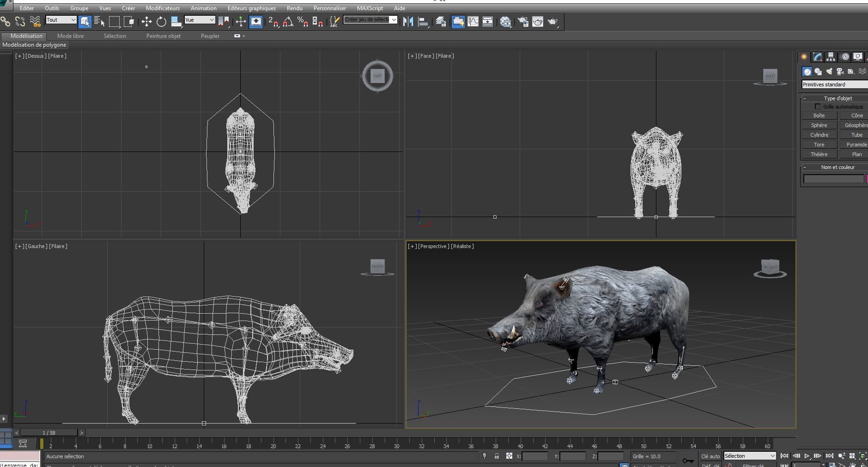868x467 pixels.
Task: Click Use Pivot Point Center tool
Action: [224, 21]
